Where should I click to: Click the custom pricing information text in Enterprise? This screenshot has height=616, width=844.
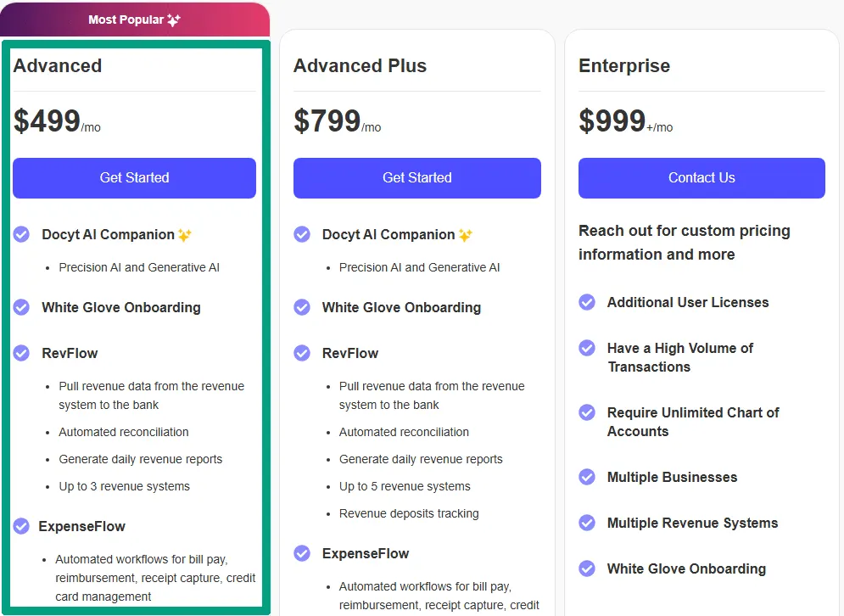[684, 243]
